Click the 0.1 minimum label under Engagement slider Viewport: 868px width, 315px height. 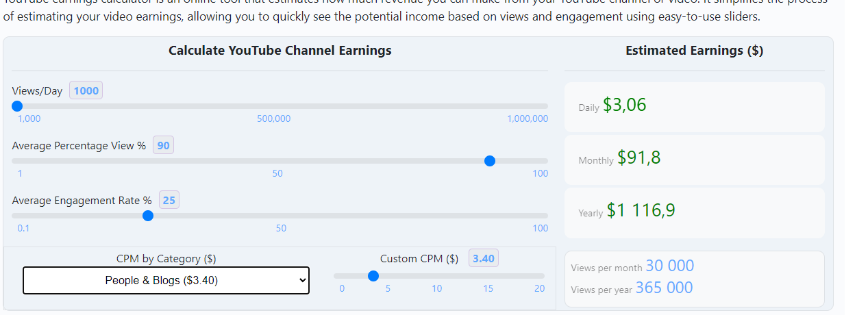(x=24, y=229)
